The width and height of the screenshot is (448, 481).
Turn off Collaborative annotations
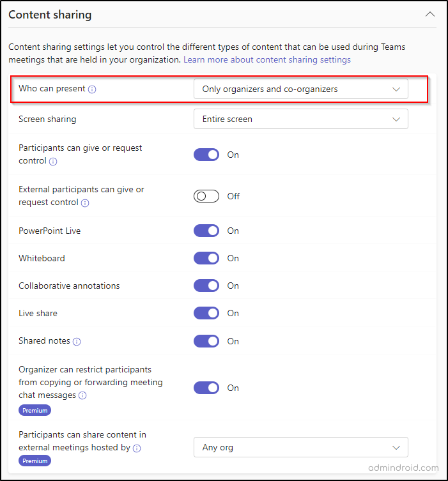206,286
